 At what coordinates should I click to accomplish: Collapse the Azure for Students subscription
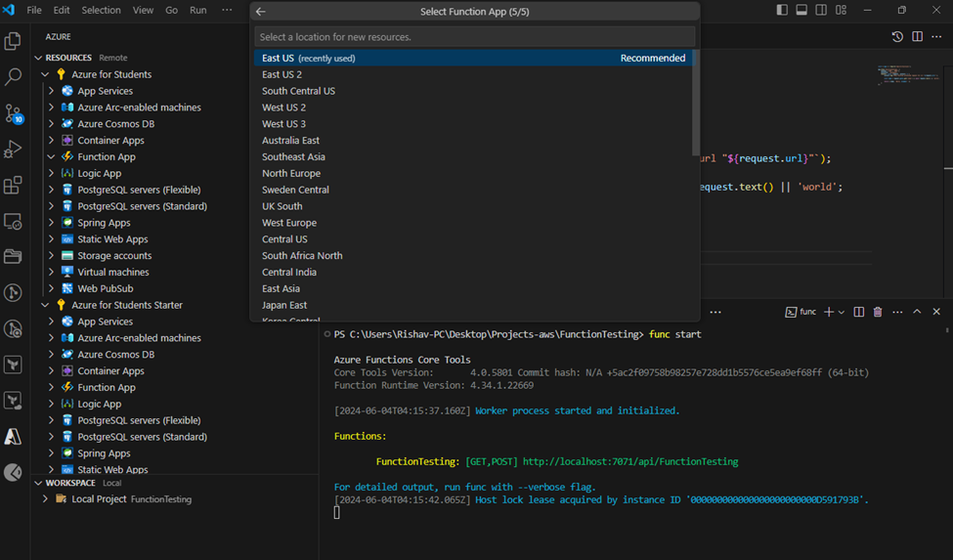tap(46, 74)
